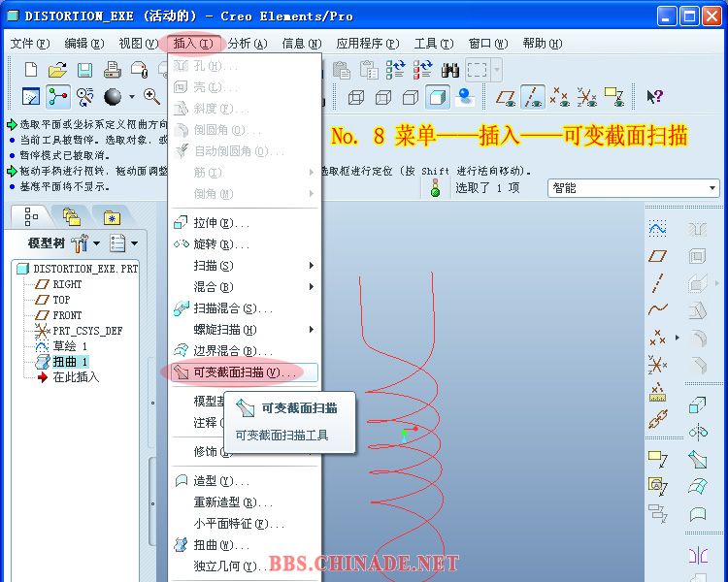Expand the 混合(B) submenu arrow

(311, 287)
